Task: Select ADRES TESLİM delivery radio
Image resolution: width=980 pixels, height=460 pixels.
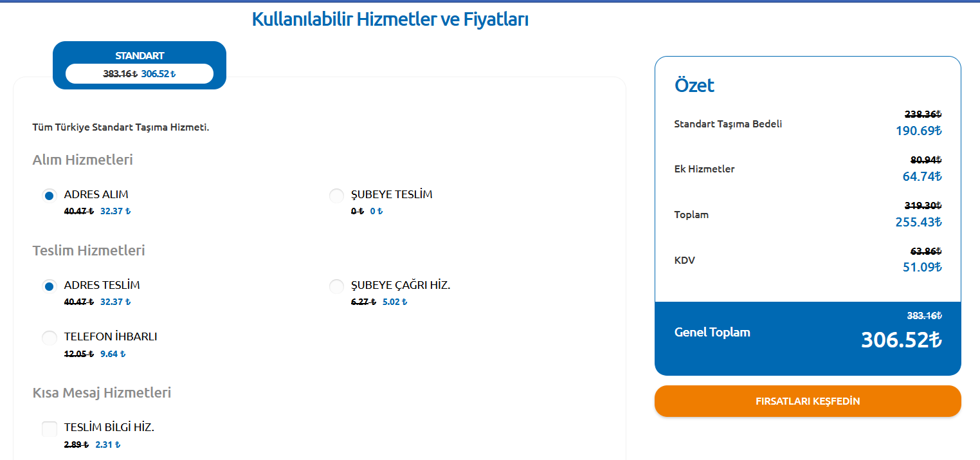Action: pyautogui.click(x=49, y=286)
